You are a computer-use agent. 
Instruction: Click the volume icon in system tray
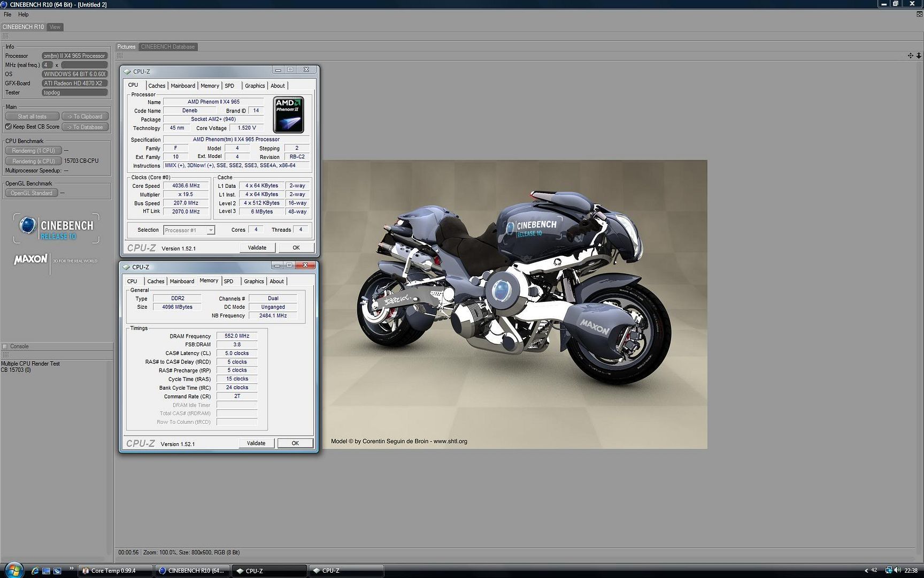[897, 571]
